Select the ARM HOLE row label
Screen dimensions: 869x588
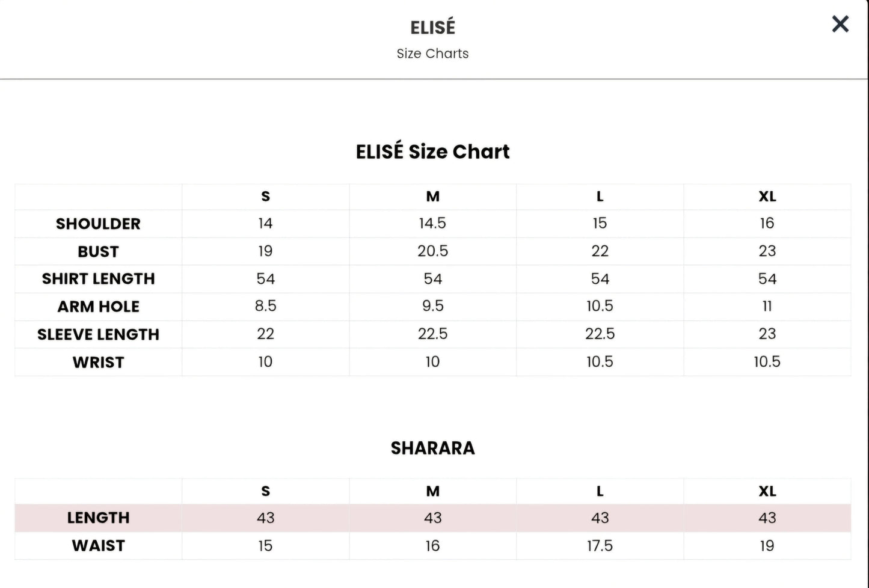point(98,307)
